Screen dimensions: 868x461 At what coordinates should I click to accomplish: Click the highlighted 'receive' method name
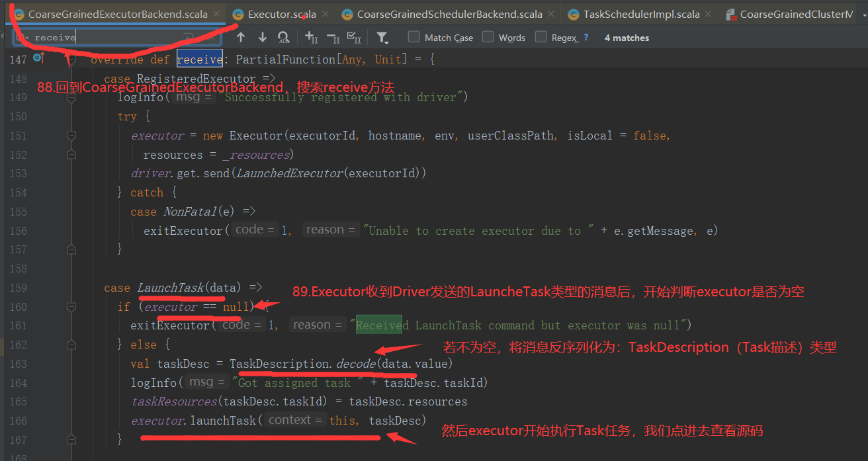tap(200, 60)
